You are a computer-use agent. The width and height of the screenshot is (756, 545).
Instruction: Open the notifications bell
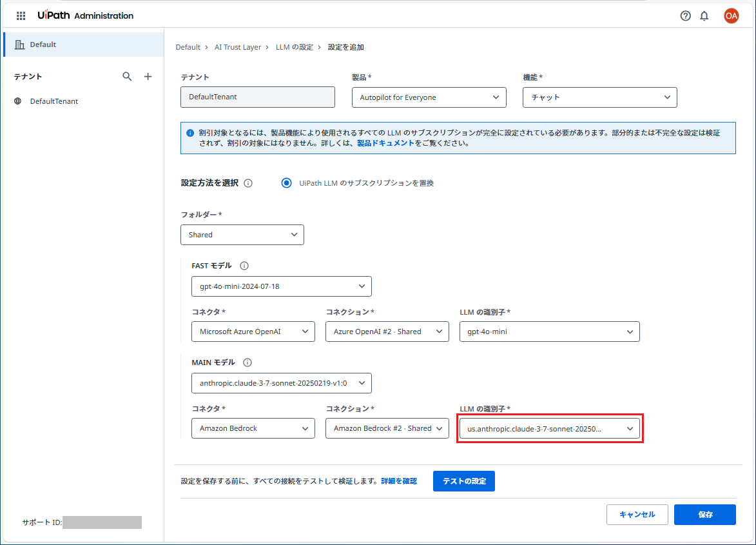click(704, 16)
